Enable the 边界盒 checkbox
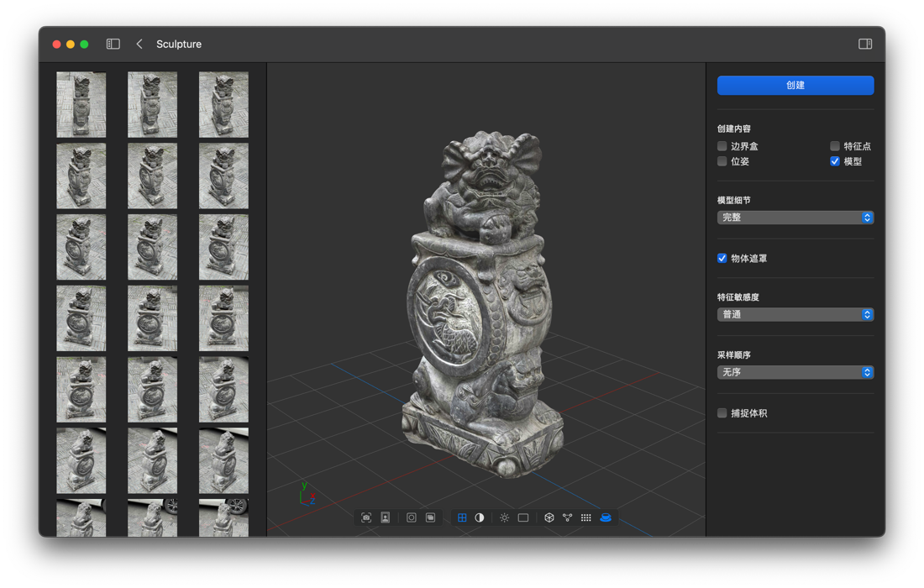The image size is (924, 588). point(722,146)
